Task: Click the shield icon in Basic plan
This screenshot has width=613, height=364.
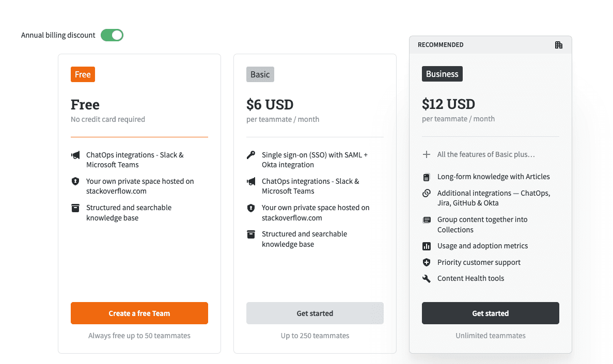Action: (x=251, y=208)
